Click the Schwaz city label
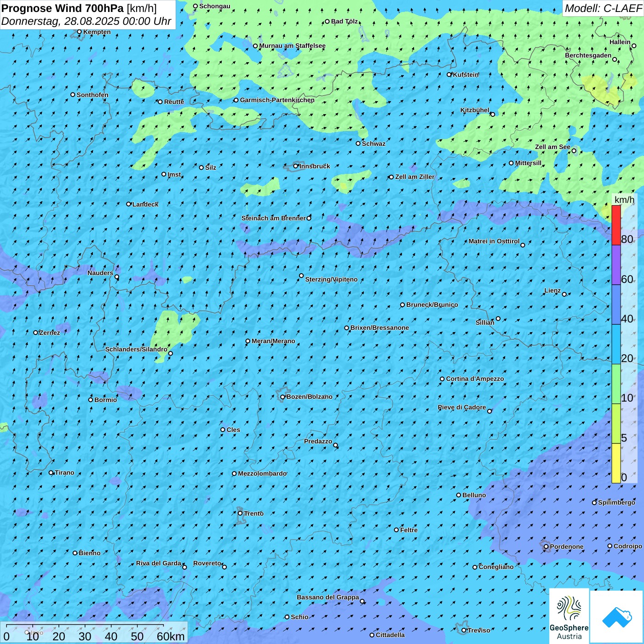 (374, 144)
